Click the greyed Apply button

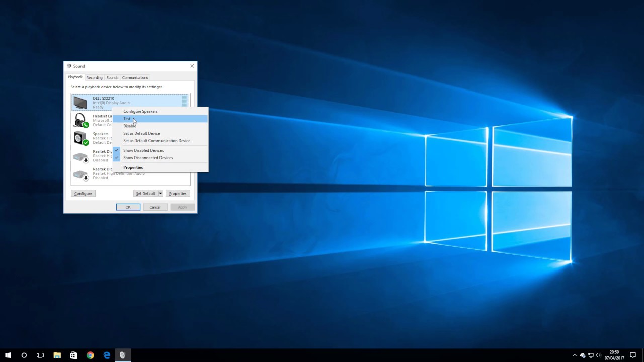(x=182, y=207)
